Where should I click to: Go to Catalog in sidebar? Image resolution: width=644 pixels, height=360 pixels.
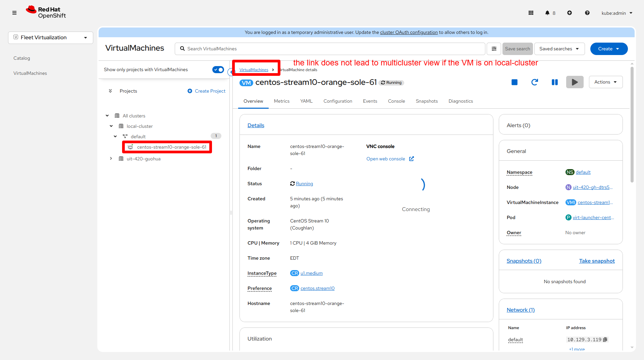coord(22,58)
